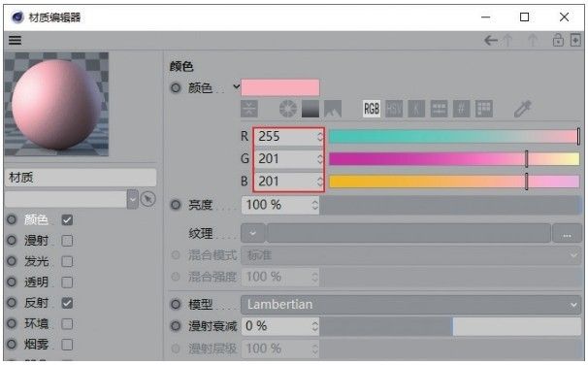
Task: Pick a color with the eyedropper tool
Action: tap(523, 109)
